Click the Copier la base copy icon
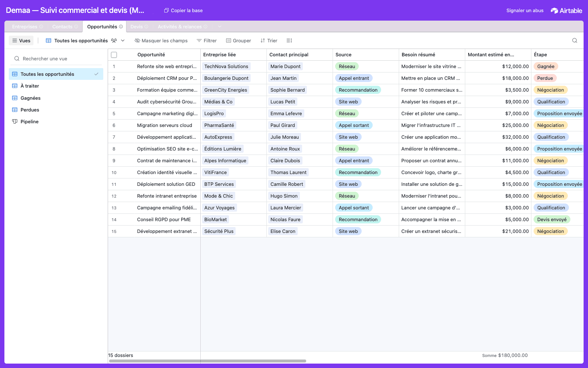Image resolution: width=588 pixels, height=368 pixels. click(166, 10)
